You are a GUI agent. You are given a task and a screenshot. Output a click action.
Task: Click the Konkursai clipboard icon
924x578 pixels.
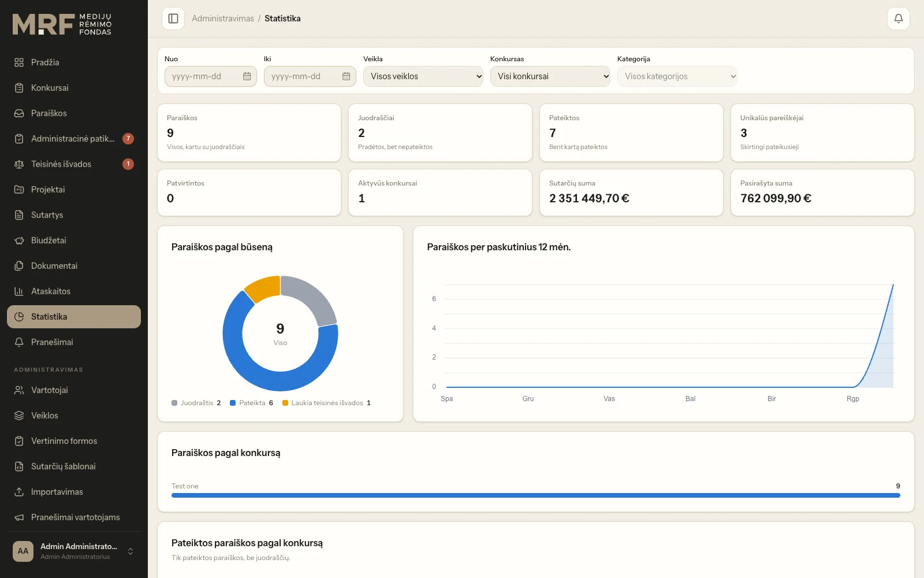tap(19, 88)
